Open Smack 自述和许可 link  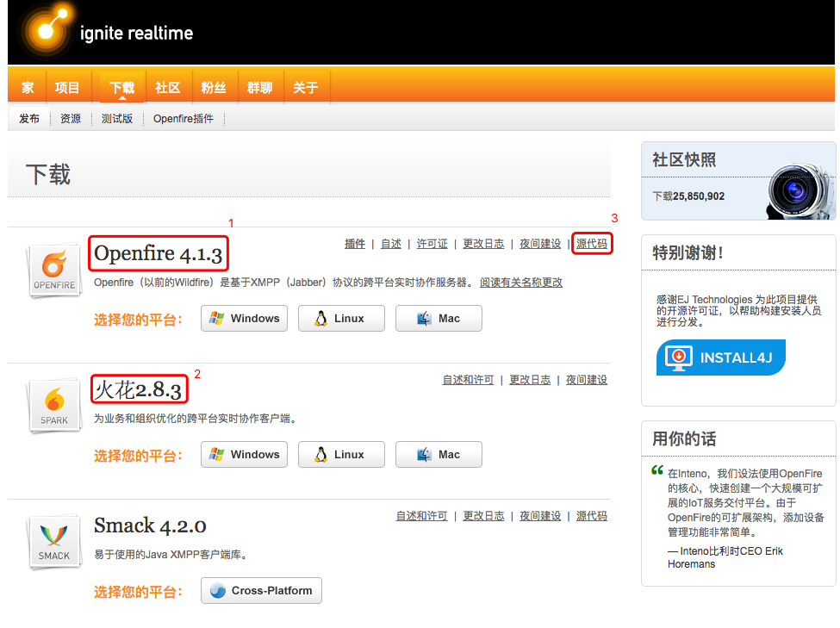(421, 516)
